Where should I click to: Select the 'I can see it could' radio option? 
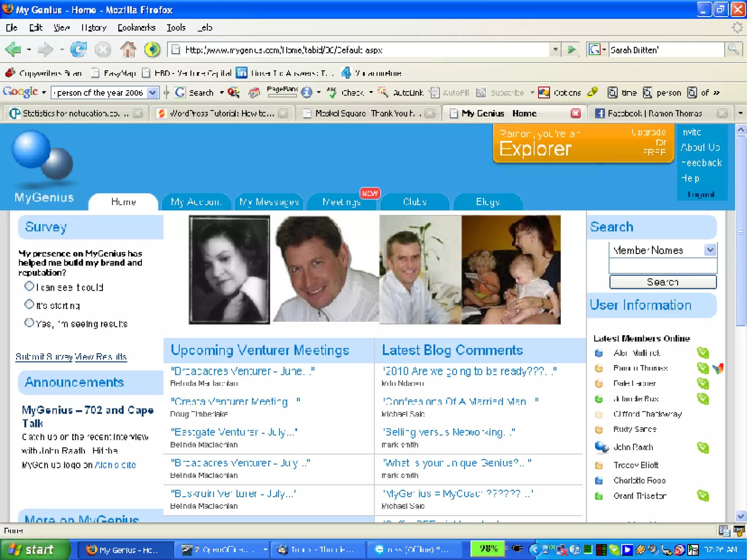pyautogui.click(x=29, y=286)
